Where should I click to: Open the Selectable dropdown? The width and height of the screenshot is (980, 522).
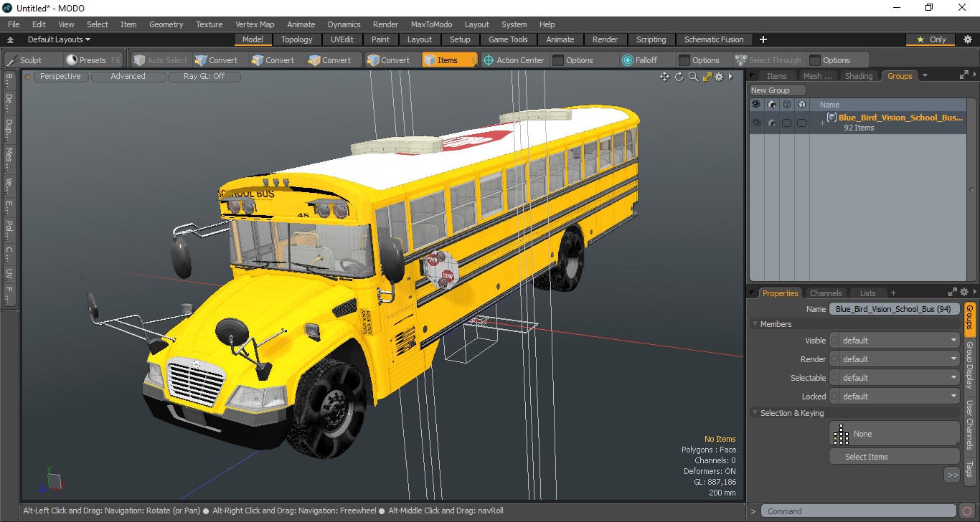point(895,378)
